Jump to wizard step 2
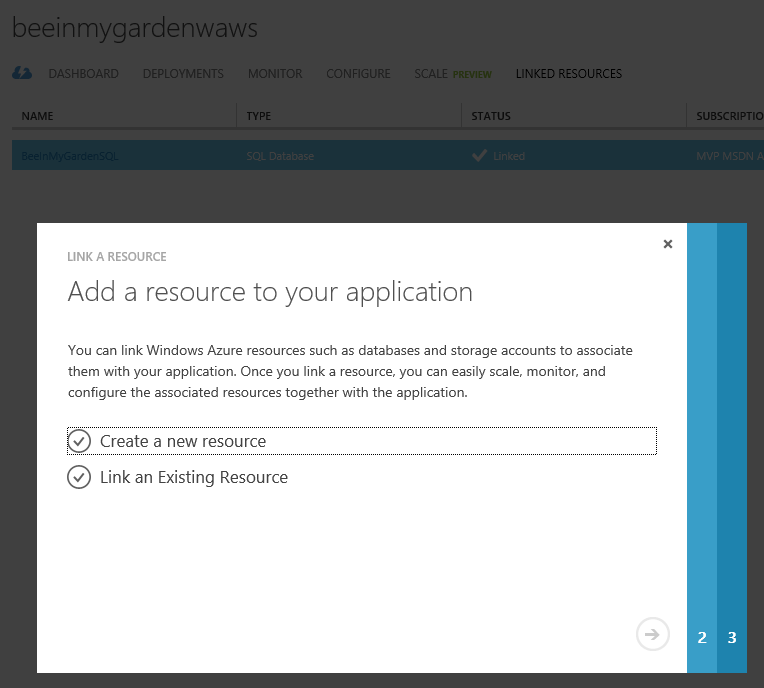The width and height of the screenshot is (764, 688). coord(702,637)
